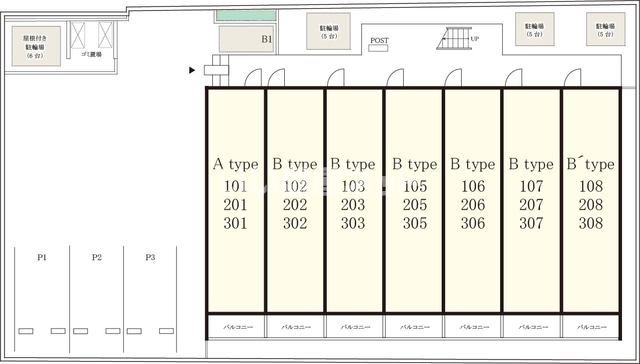The image size is (640, 364).
Task: Select unit number 306
Action: (x=473, y=223)
